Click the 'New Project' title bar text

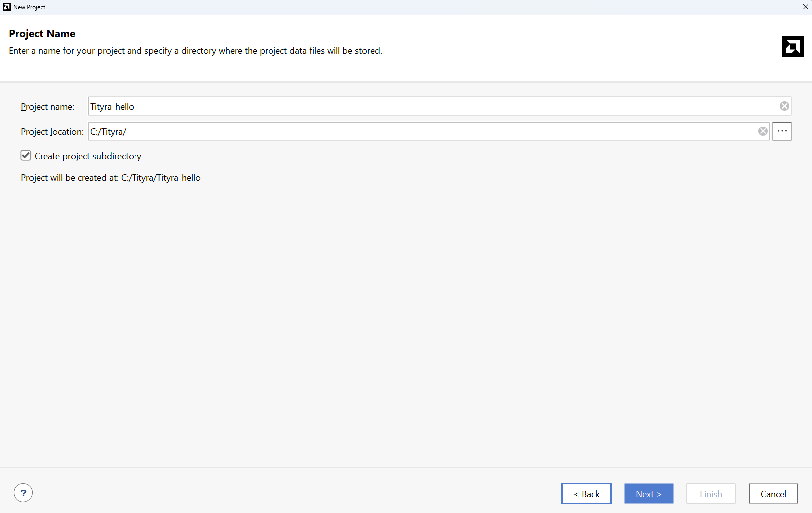coord(29,7)
